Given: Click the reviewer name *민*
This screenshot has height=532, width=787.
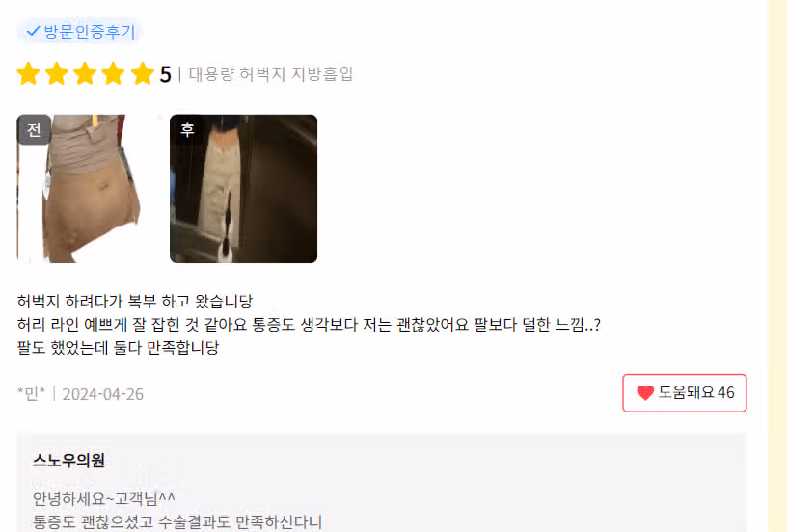Looking at the screenshot, I should [31, 394].
